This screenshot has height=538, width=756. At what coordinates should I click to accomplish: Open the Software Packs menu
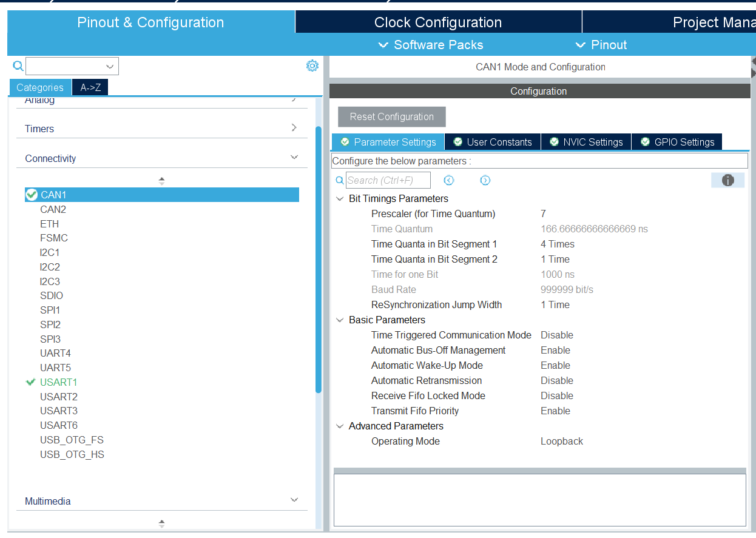(431, 45)
